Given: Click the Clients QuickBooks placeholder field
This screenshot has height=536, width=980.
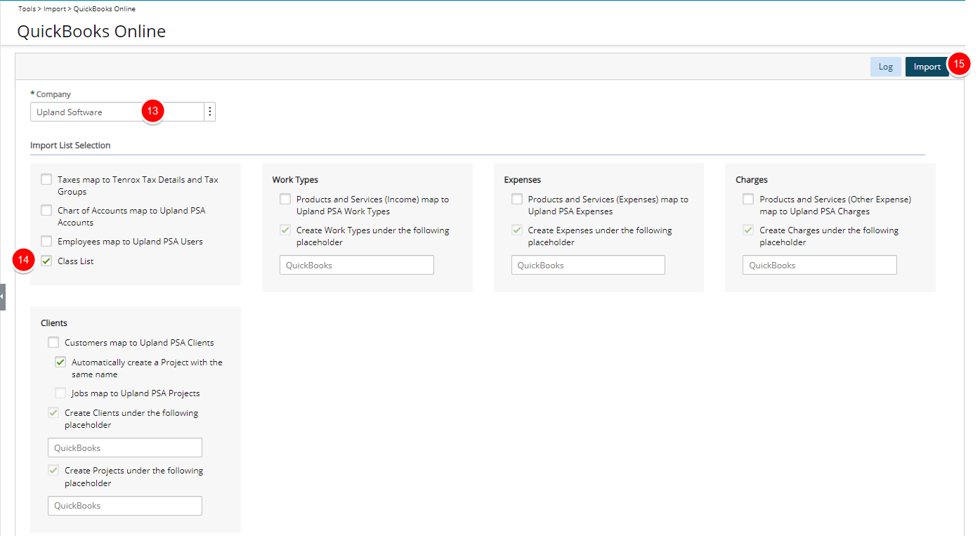Looking at the screenshot, I should click(x=125, y=447).
